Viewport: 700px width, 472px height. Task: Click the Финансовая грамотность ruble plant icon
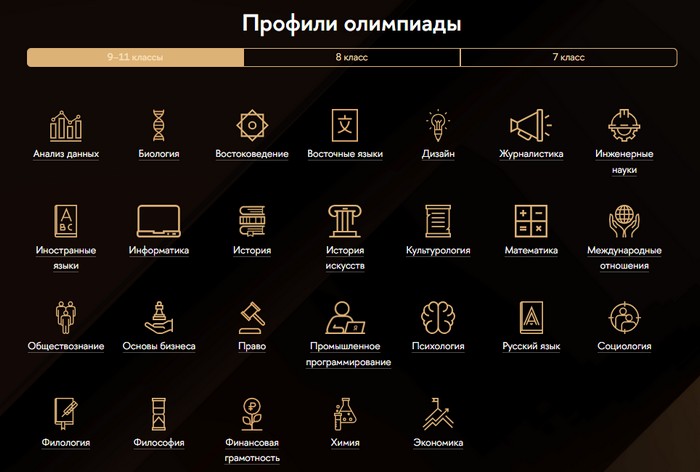252,414
